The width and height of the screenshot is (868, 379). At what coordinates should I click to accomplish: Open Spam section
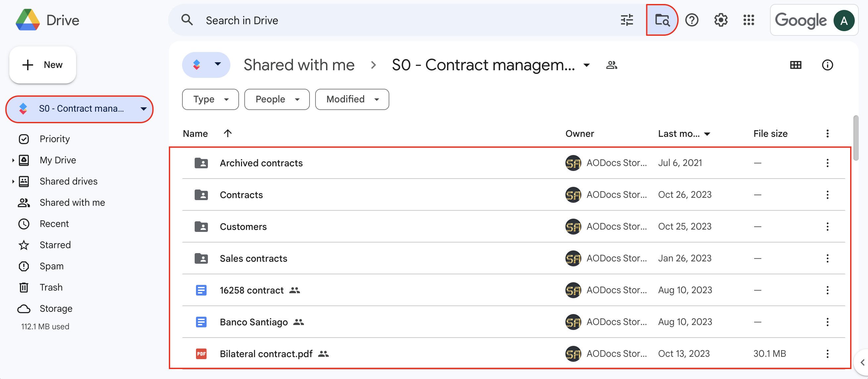(52, 266)
